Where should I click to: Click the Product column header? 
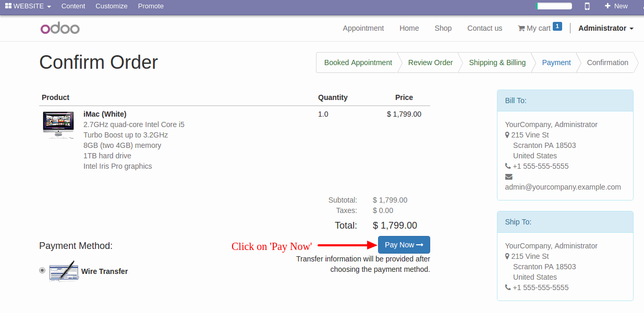(x=56, y=97)
